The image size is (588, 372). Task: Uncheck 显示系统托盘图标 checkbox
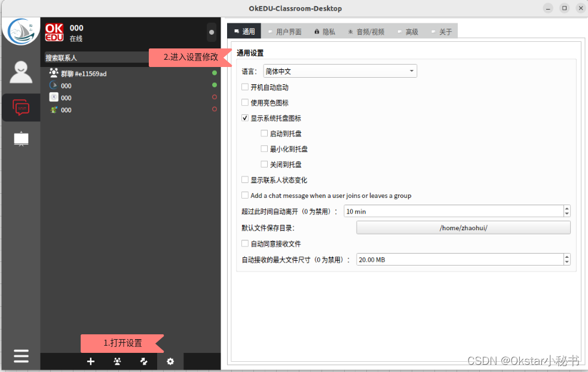(x=245, y=118)
